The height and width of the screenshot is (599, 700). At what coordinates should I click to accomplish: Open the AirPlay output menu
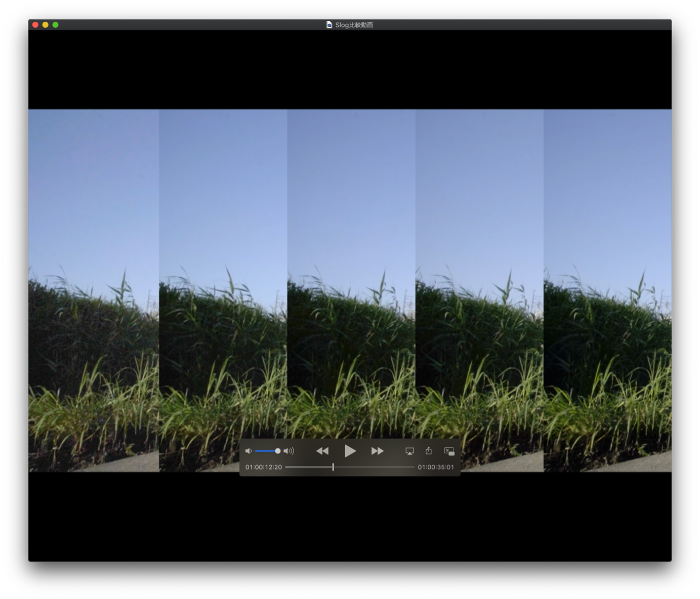pyautogui.click(x=409, y=451)
